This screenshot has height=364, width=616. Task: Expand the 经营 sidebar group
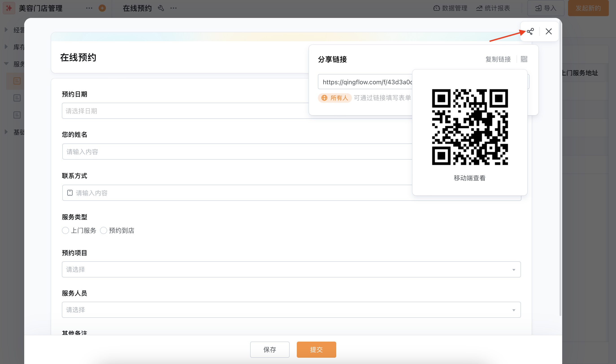click(6, 30)
